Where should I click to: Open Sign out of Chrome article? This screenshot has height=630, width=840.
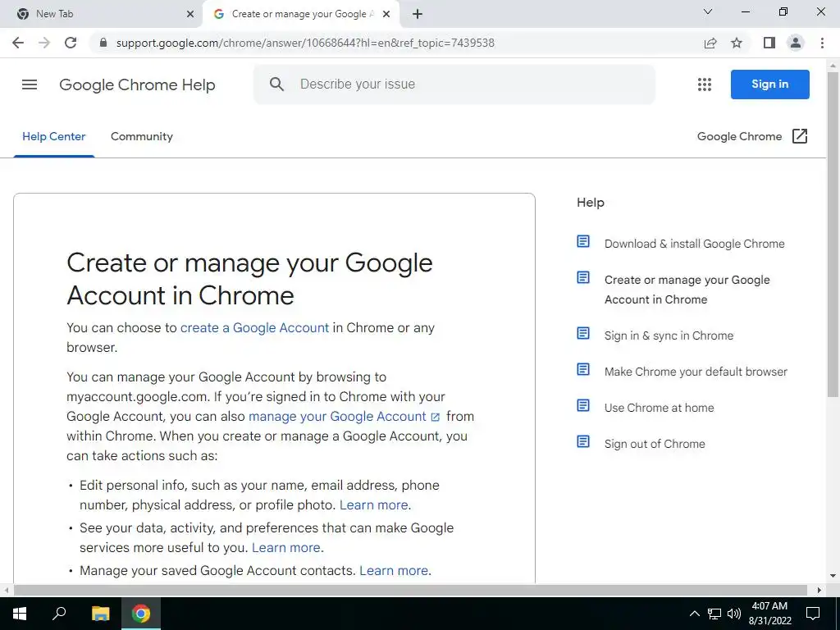click(655, 444)
